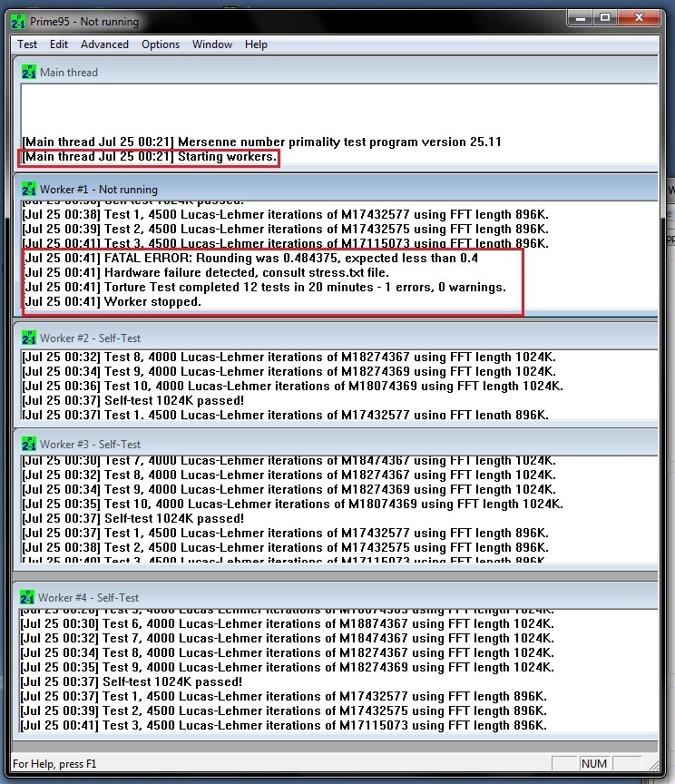Click Worker #2 Test 8 M18274367 line
Image resolution: width=675 pixels, height=784 pixels.
click(x=289, y=357)
